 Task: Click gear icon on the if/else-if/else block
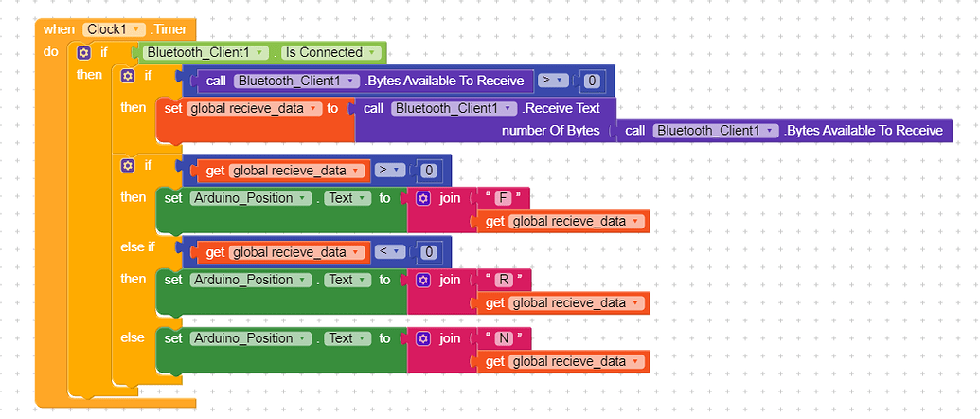click(128, 166)
